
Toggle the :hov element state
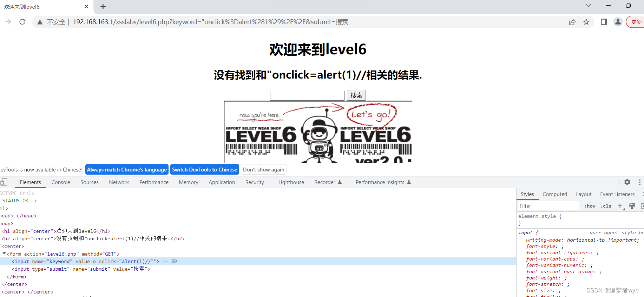(x=590, y=206)
